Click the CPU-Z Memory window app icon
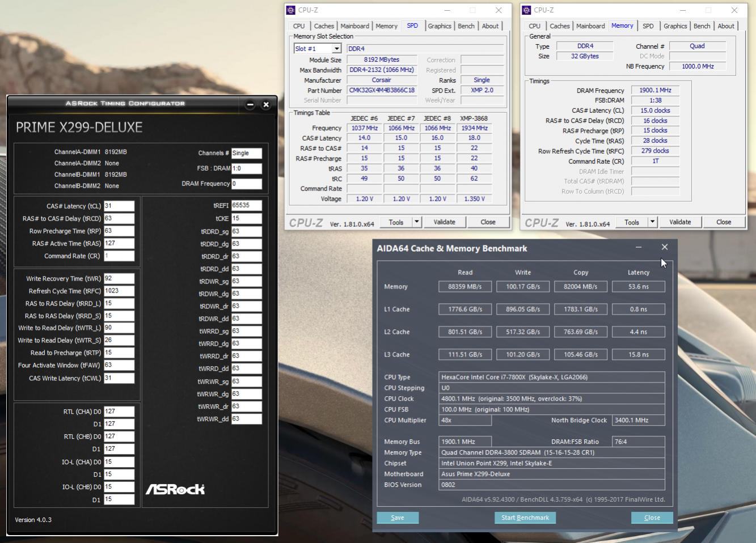756x543 pixels. [526, 10]
